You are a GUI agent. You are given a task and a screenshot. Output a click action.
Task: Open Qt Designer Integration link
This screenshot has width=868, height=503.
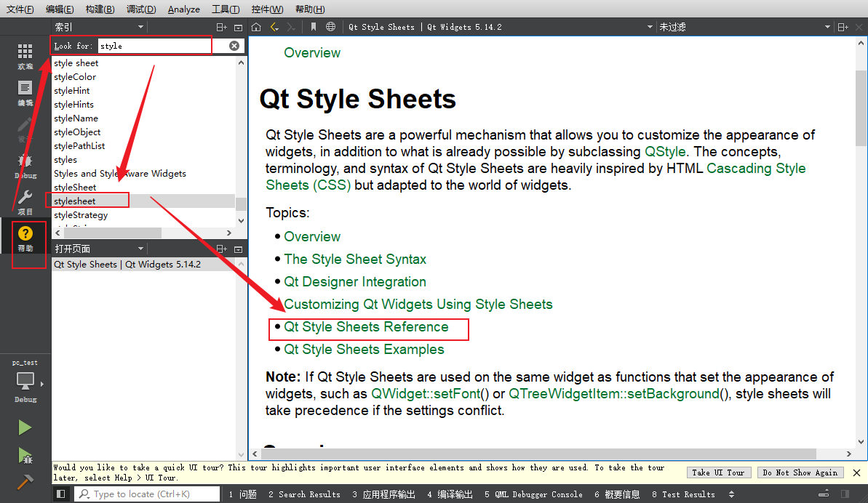(x=355, y=282)
